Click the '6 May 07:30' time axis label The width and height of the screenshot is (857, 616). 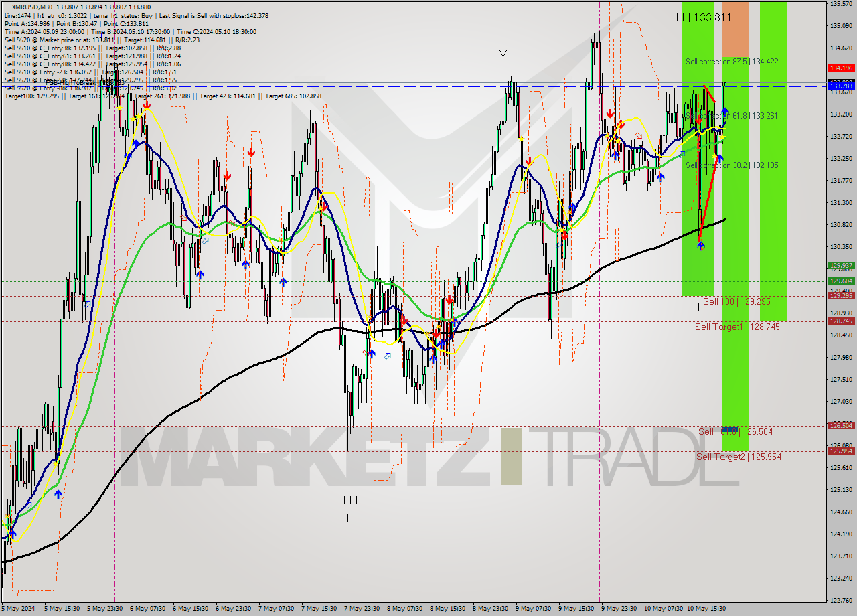(147, 609)
